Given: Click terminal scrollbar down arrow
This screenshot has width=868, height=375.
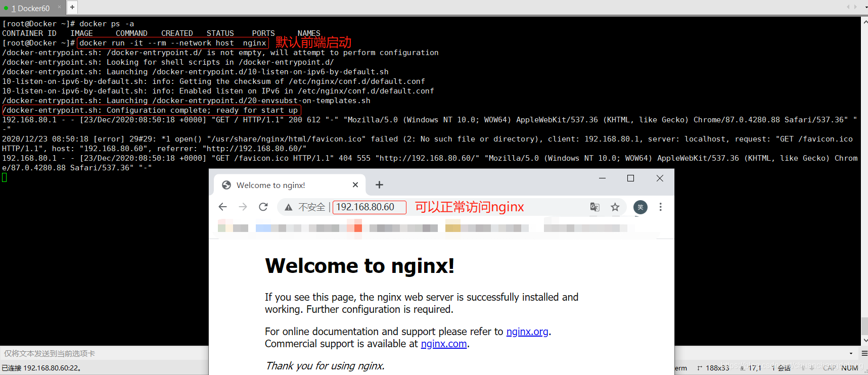Looking at the screenshot, I should tap(864, 341).
